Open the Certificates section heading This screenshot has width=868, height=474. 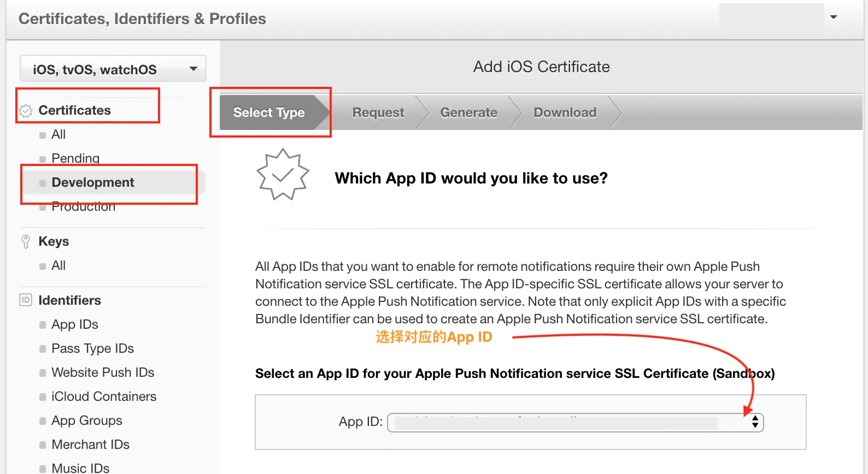[74, 110]
